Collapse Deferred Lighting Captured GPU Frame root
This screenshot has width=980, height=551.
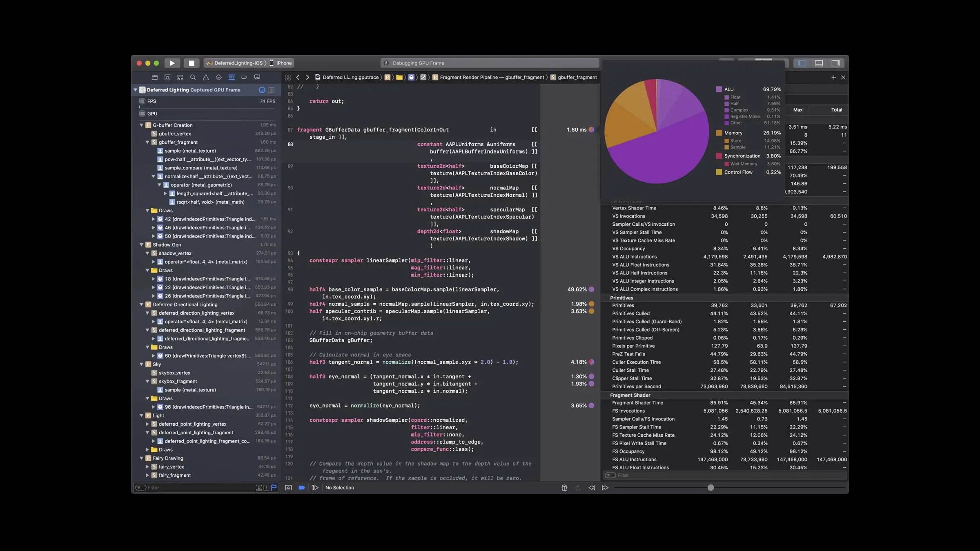tap(136, 90)
